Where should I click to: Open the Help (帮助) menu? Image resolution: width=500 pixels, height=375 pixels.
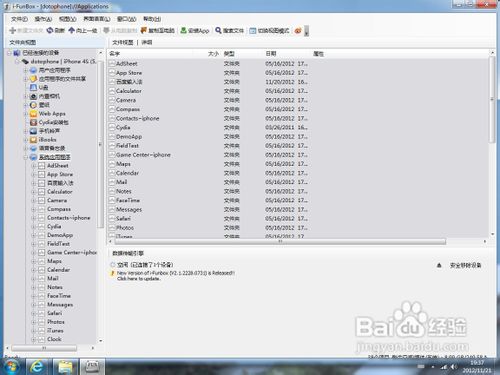pyautogui.click(x=152, y=19)
